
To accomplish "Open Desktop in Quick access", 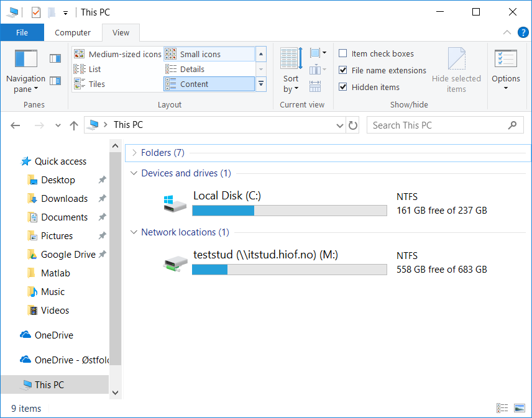I will click(58, 180).
